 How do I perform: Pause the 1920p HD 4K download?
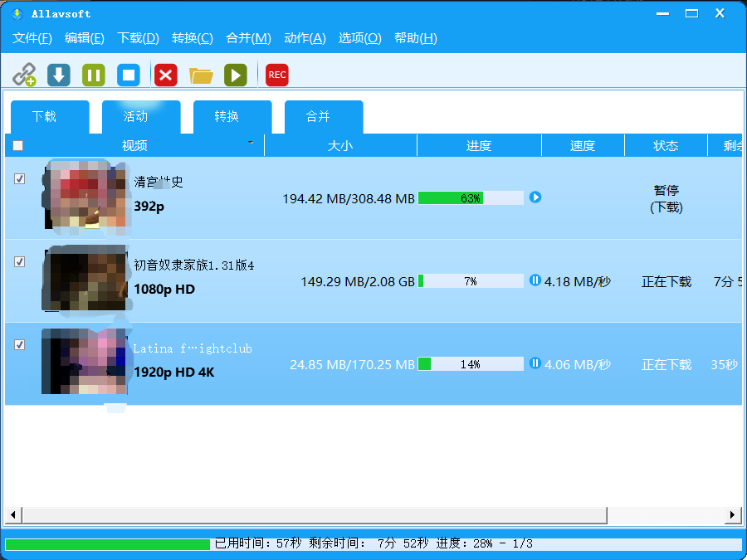pyautogui.click(x=535, y=364)
